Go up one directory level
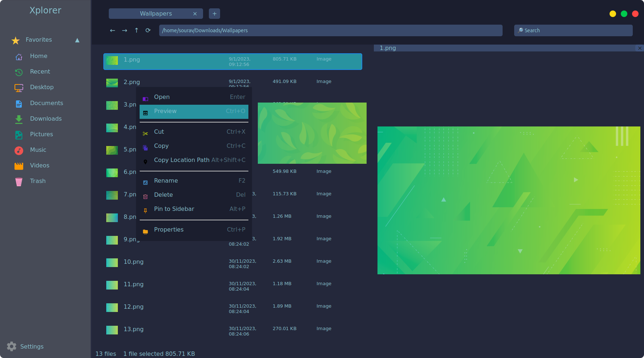The width and height of the screenshot is (644, 358). (136, 30)
